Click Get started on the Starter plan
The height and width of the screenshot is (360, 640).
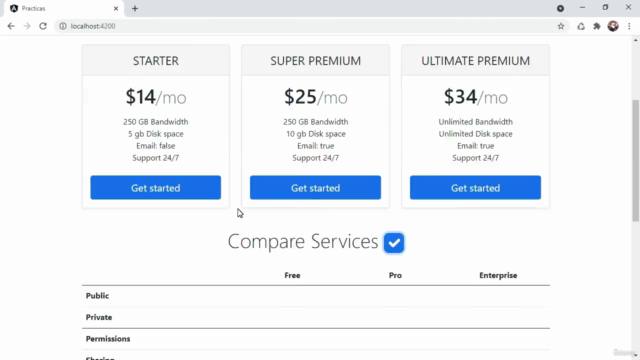tap(156, 188)
